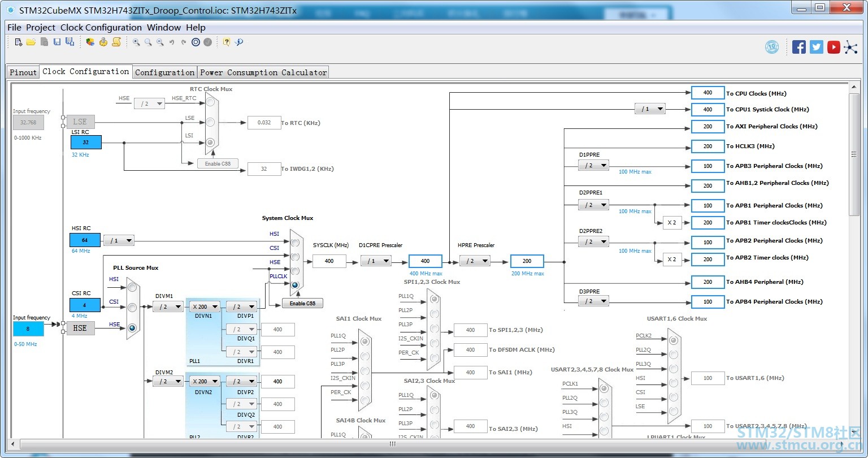Select CSI in System Clock Mux
Viewport: 868px width, 458px height.
[x=295, y=257]
